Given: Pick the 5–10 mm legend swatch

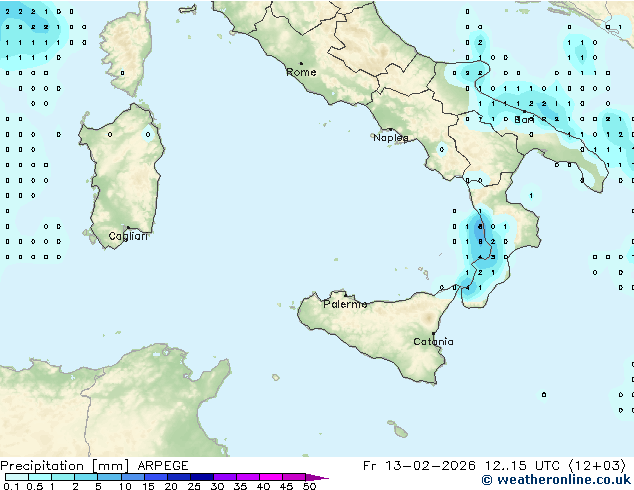Looking at the screenshot, I should coord(109,477).
